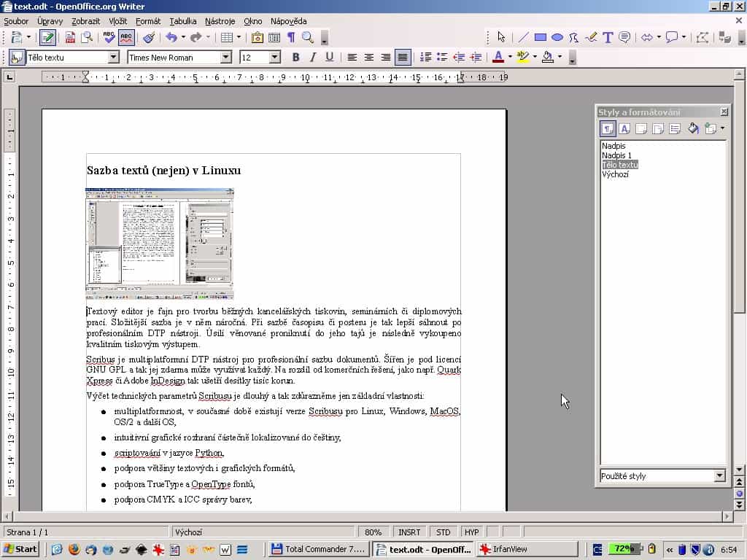Select the Text (T) drawing tool

coord(608,37)
